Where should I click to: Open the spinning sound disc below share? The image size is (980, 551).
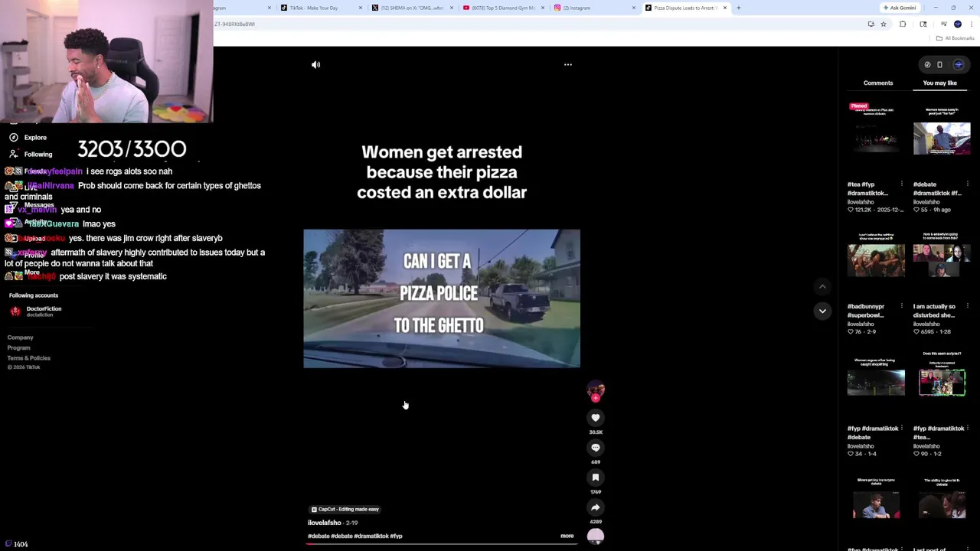coord(596,536)
